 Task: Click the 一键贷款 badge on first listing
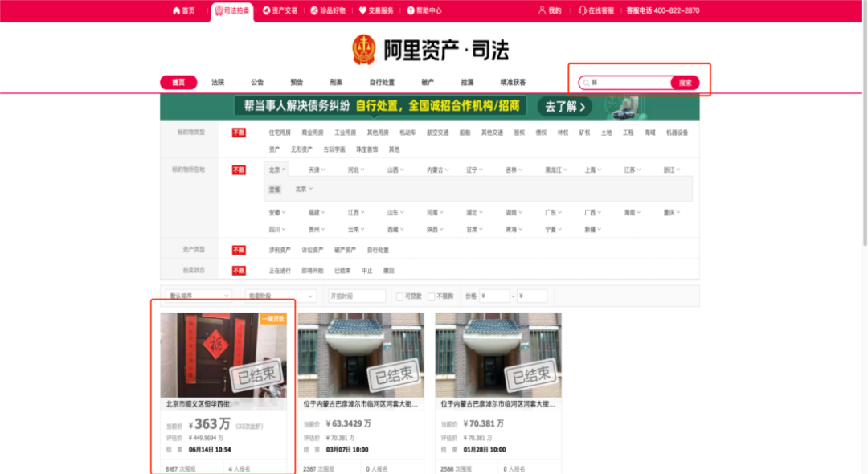pyautogui.click(x=273, y=319)
